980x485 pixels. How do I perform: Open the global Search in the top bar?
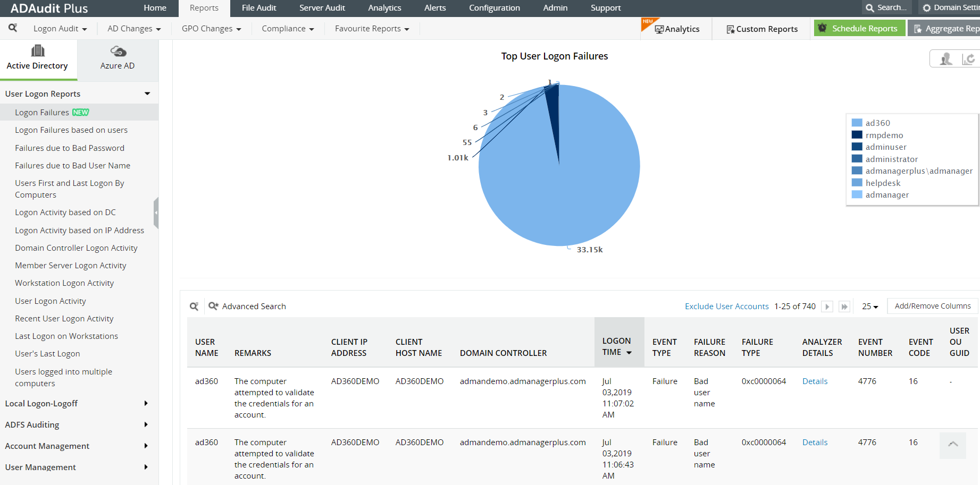point(886,8)
